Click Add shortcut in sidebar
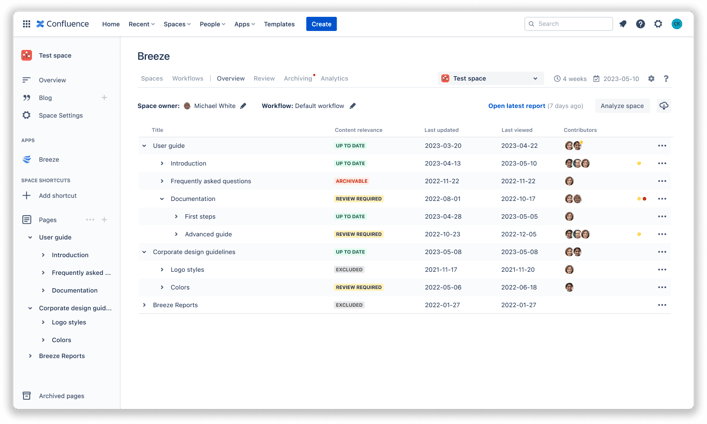 click(x=57, y=195)
